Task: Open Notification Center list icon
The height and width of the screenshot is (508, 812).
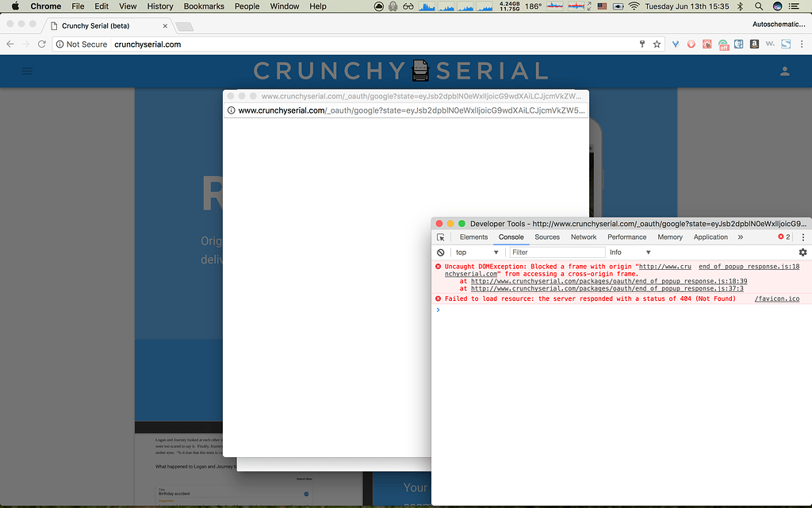Action: coord(793,6)
